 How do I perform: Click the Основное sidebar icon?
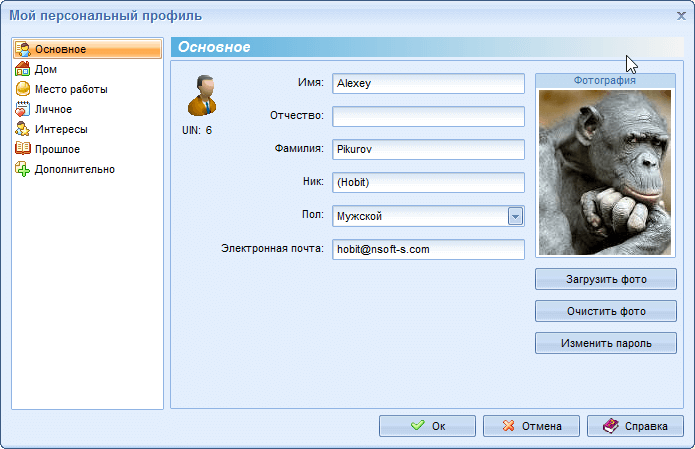(x=23, y=49)
